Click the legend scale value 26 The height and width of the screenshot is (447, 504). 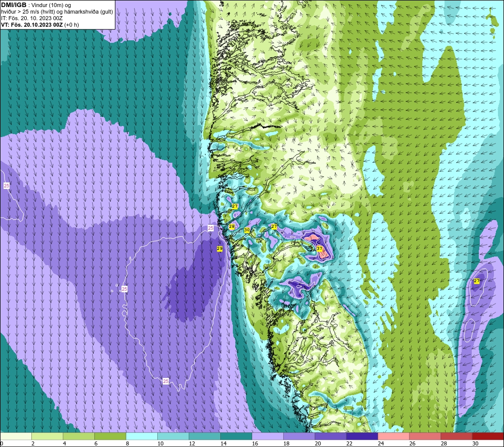412,443
